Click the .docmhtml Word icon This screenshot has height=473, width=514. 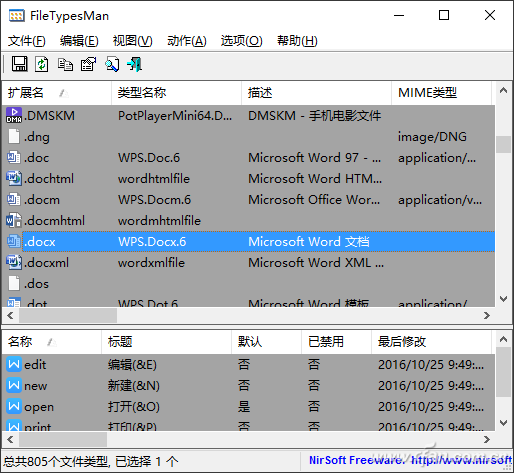tap(14, 220)
